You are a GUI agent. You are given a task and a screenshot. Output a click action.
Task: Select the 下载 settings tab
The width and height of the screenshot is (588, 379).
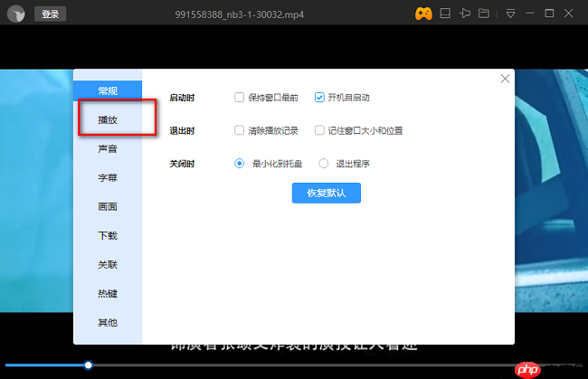(x=108, y=235)
